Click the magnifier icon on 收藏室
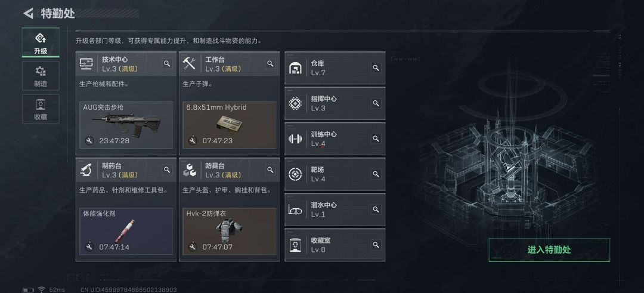The width and height of the screenshot is (644, 293). 376,245
